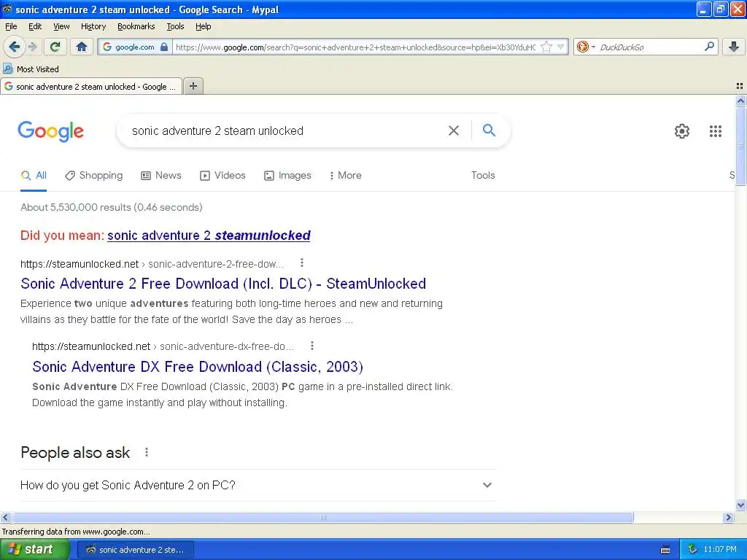Open the URL history dropdown arrow
Viewport: 747px width, 560px height.
click(561, 47)
